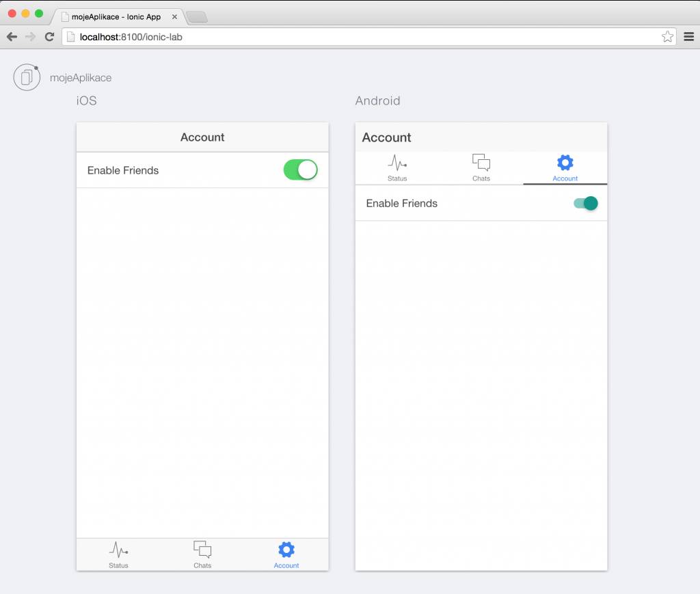Viewport: 700px width, 594px height.
Task: Close the mojeAplikace browser tab
Action: pos(175,16)
